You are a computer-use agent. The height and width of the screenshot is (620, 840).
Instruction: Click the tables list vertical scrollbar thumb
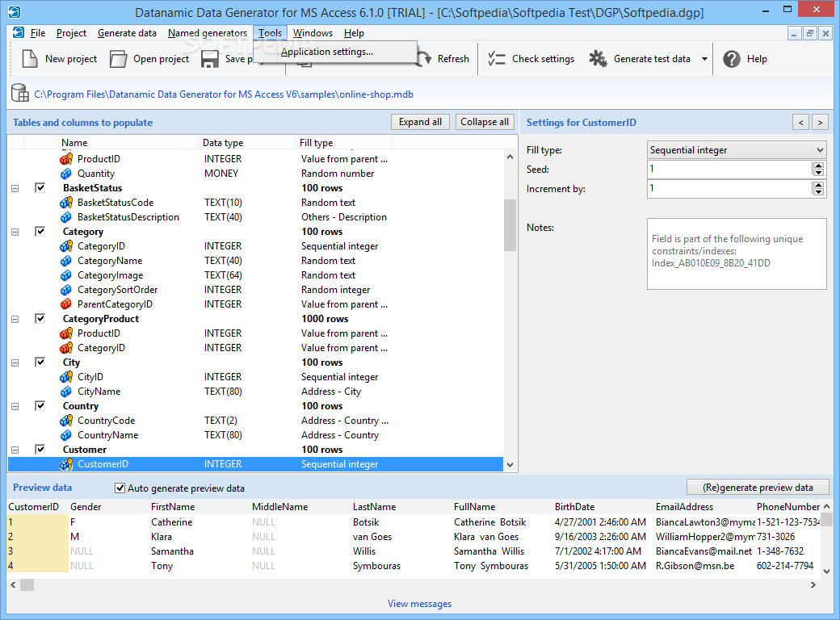point(510,225)
